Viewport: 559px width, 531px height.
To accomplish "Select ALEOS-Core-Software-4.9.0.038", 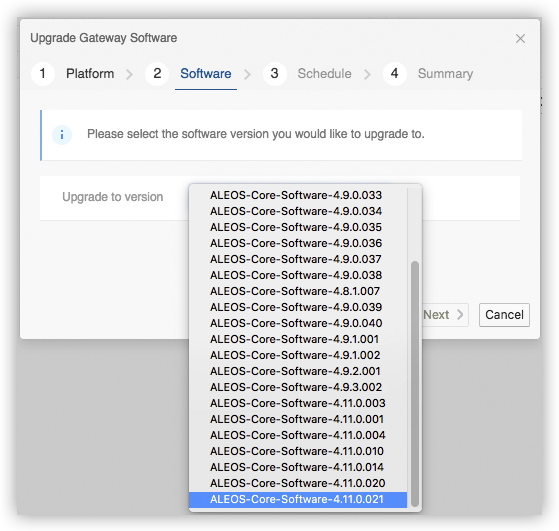I will (x=298, y=275).
